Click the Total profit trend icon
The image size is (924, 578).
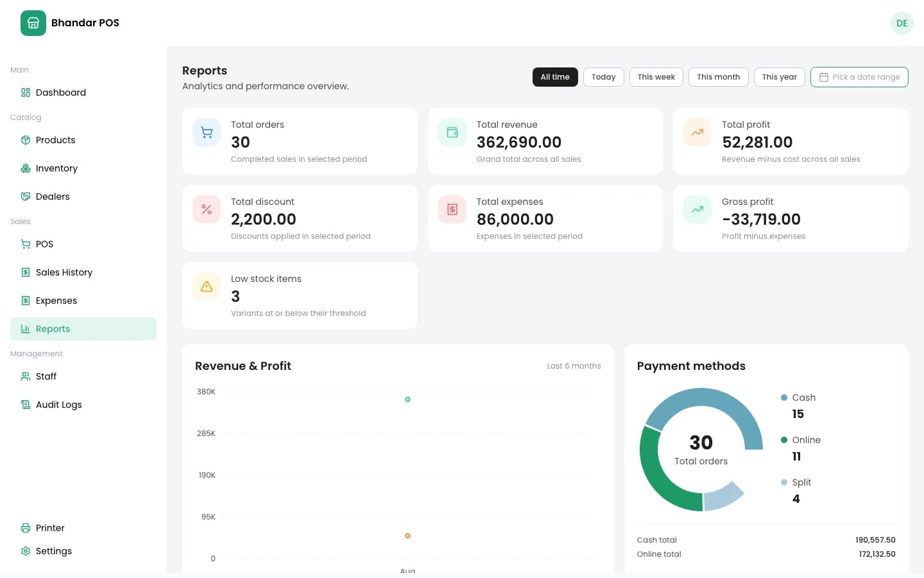click(x=697, y=132)
